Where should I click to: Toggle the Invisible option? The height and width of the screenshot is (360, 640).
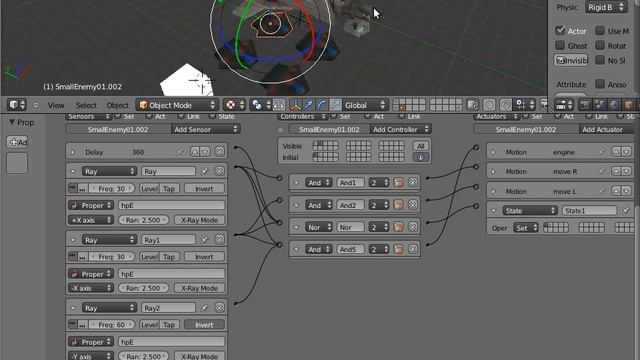click(571, 60)
